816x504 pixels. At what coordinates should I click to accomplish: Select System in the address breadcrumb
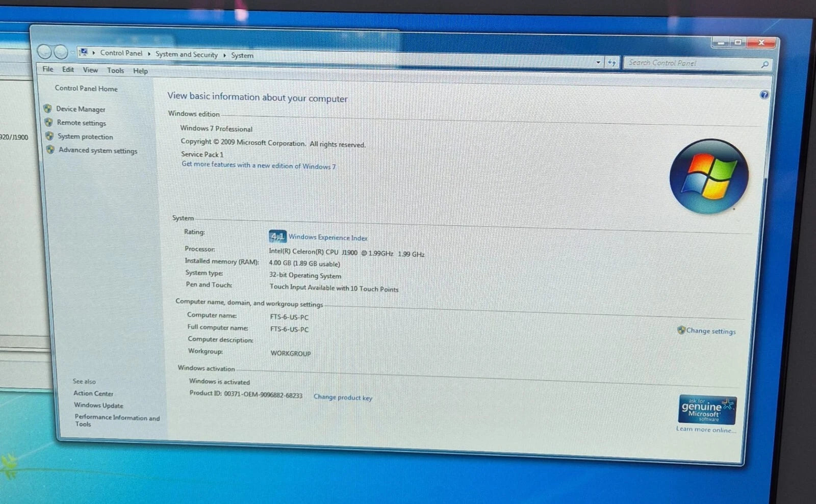(242, 56)
